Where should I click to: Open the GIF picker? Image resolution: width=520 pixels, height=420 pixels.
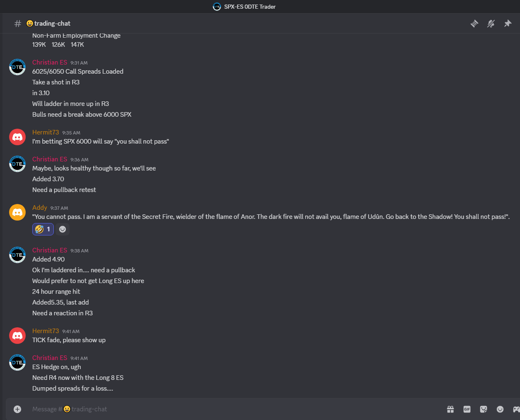click(467, 409)
